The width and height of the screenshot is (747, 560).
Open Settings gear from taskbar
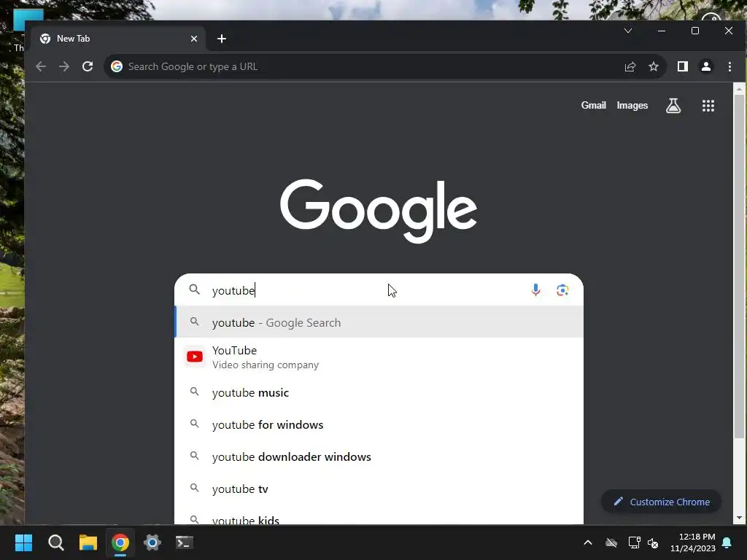coord(152,542)
